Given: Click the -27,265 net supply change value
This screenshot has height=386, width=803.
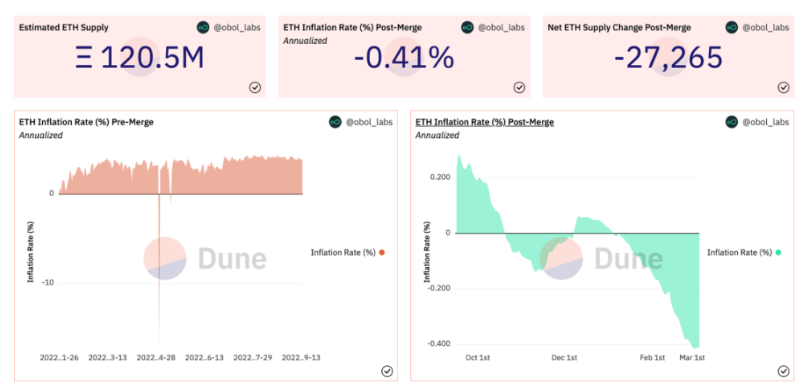Looking at the screenshot, I should [669, 57].
